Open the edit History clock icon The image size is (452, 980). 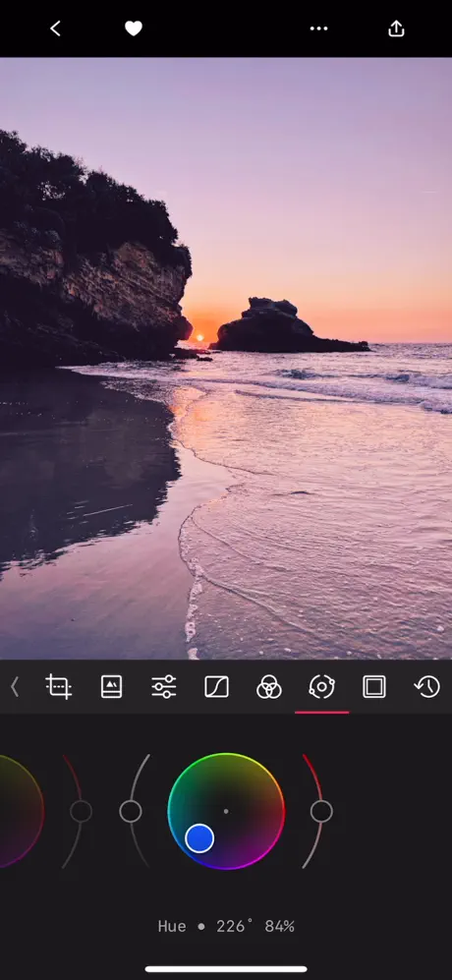427,687
